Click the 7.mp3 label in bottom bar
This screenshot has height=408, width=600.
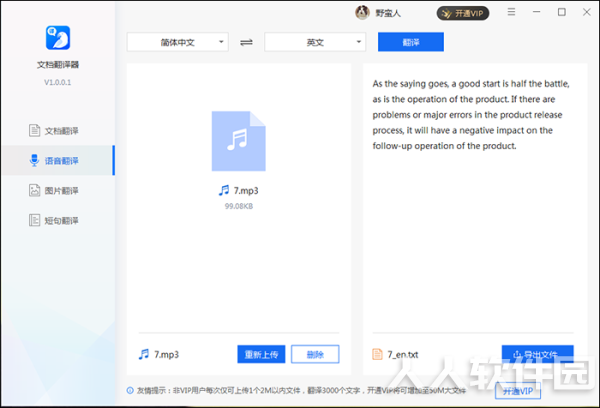166,354
